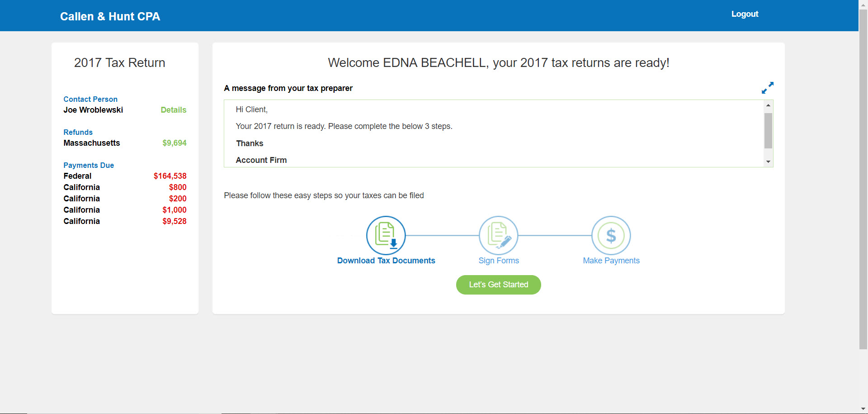This screenshot has height=414, width=868.
Task: Click the Callen & Hunt CPA header title
Action: pyautogui.click(x=110, y=16)
